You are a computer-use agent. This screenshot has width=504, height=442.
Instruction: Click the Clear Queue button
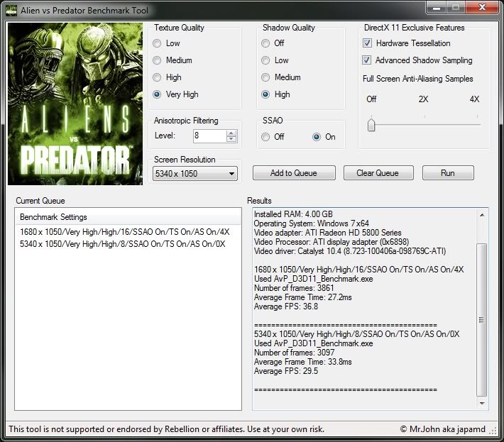(x=377, y=173)
